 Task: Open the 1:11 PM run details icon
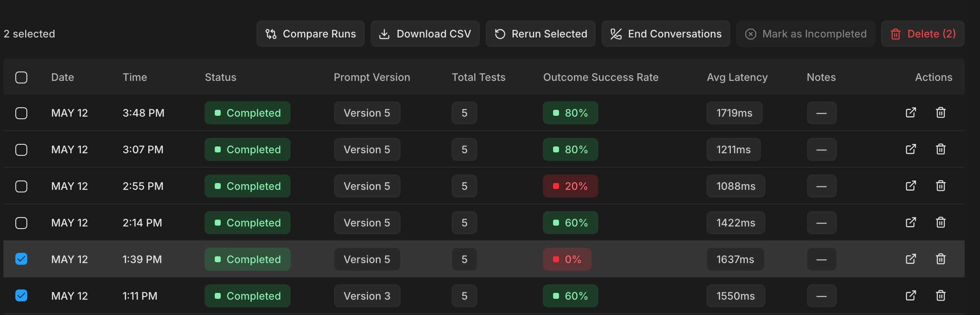click(911, 296)
